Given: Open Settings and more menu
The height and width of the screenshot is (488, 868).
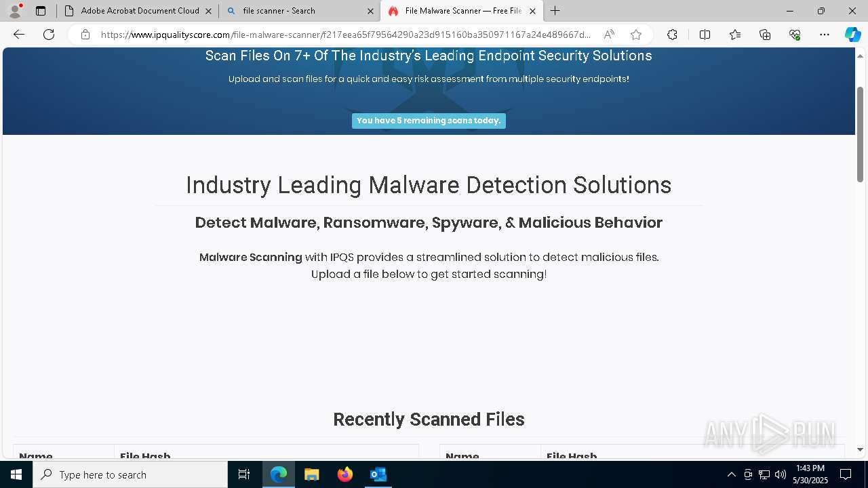Looking at the screenshot, I should tap(825, 35).
